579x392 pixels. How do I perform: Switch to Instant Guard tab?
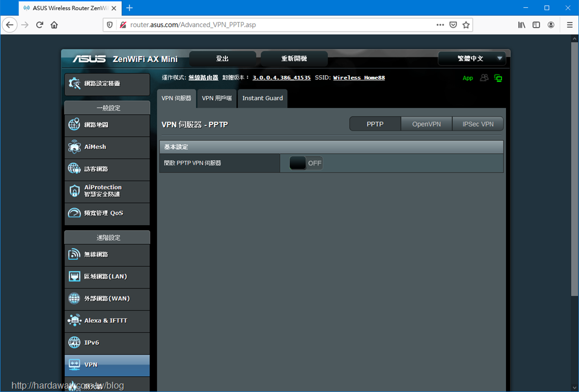262,98
